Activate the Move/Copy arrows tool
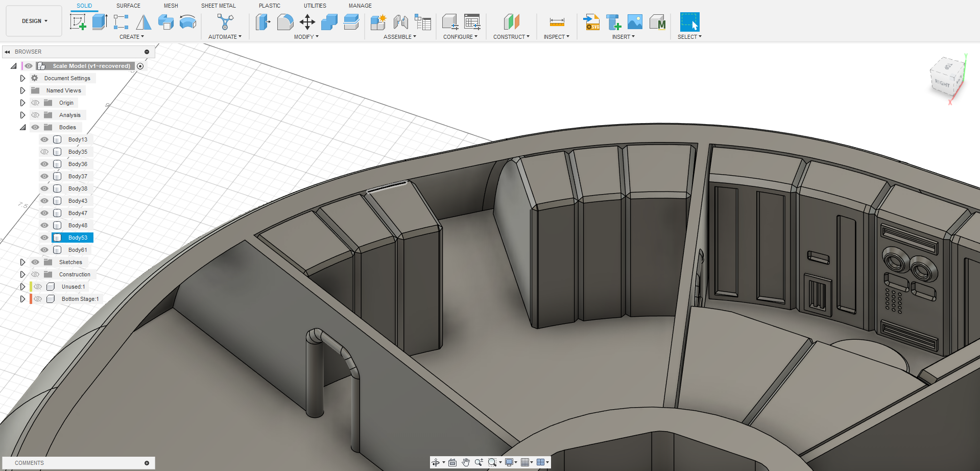The width and height of the screenshot is (980, 471). click(307, 21)
